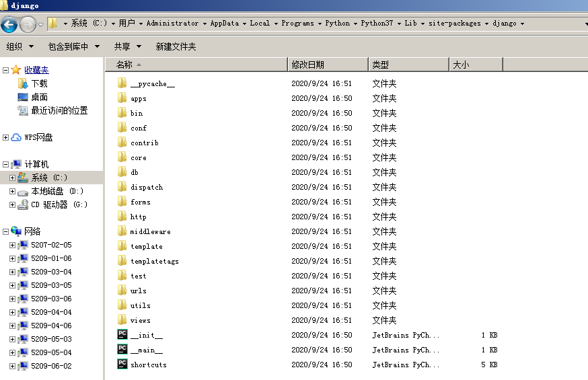Click the PyCharm icon of shortcuts file
588x380 pixels.
tap(122, 364)
